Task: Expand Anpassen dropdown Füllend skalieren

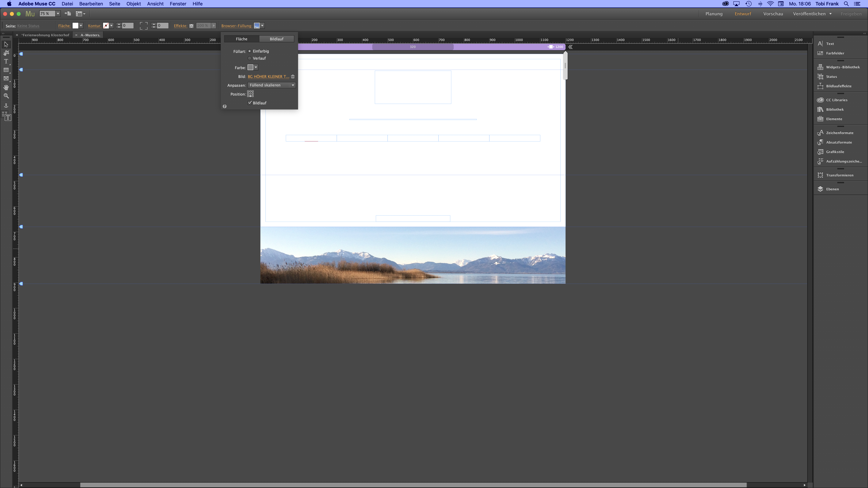Action: (293, 85)
